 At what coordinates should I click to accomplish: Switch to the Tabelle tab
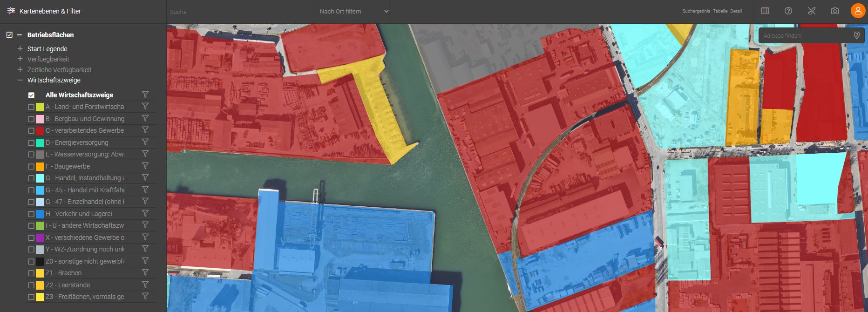(x=719, y=11)
